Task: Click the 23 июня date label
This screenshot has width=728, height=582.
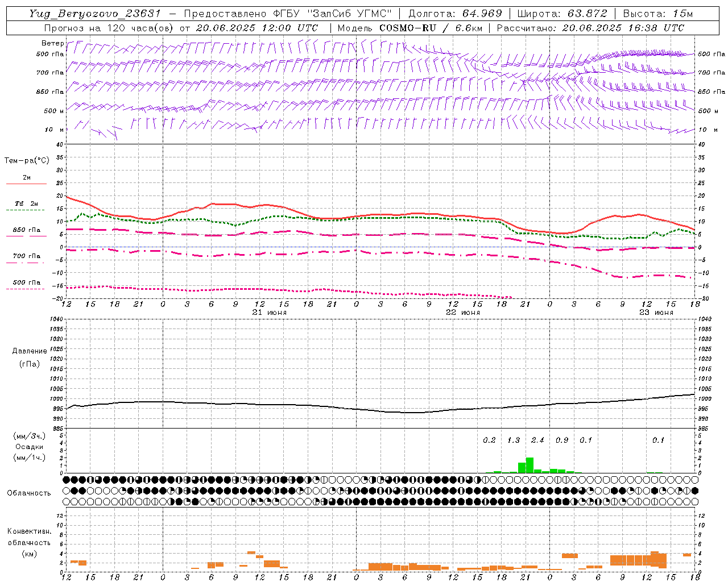Action: [656, 313]
